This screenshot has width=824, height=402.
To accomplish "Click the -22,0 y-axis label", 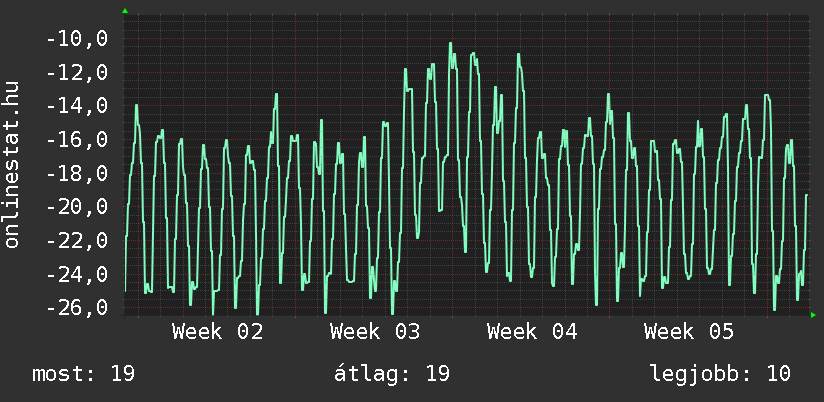I will click(x=77, y=241).
